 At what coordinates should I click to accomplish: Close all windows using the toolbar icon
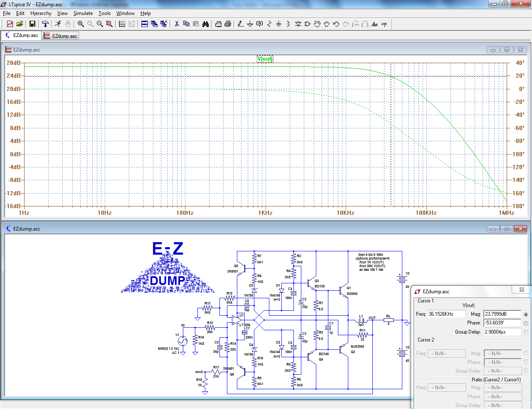[164, 24]
